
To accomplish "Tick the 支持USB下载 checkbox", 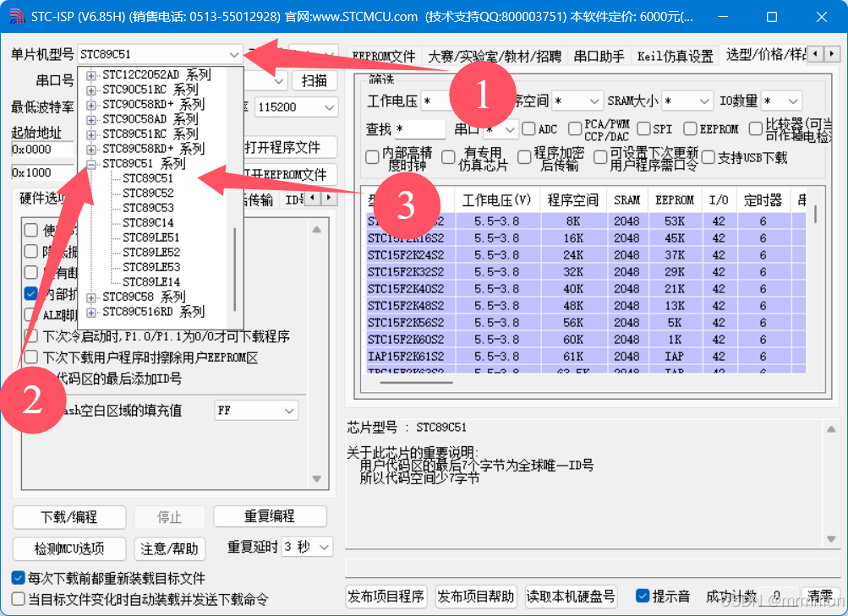I will coord(708,157).
